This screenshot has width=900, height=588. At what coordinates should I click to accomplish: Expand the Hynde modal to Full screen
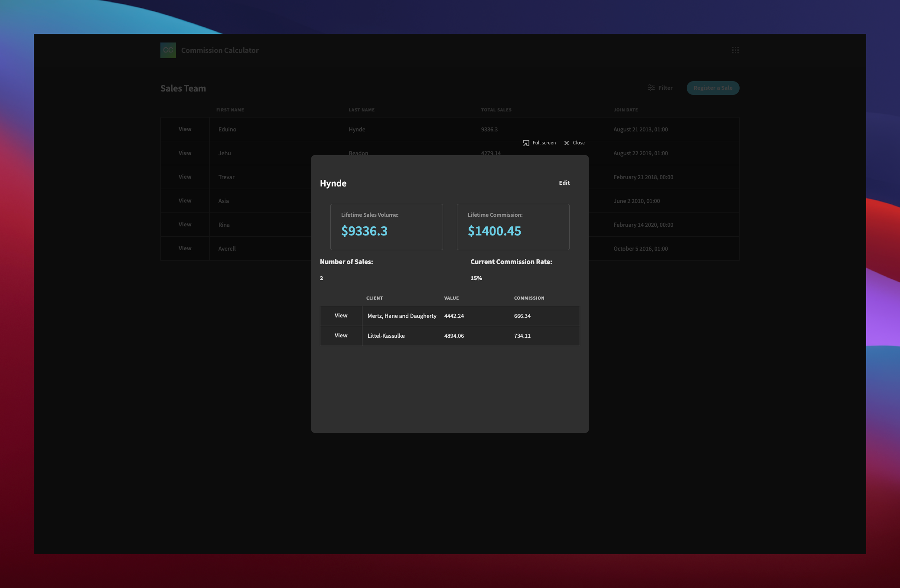[539, 143]
